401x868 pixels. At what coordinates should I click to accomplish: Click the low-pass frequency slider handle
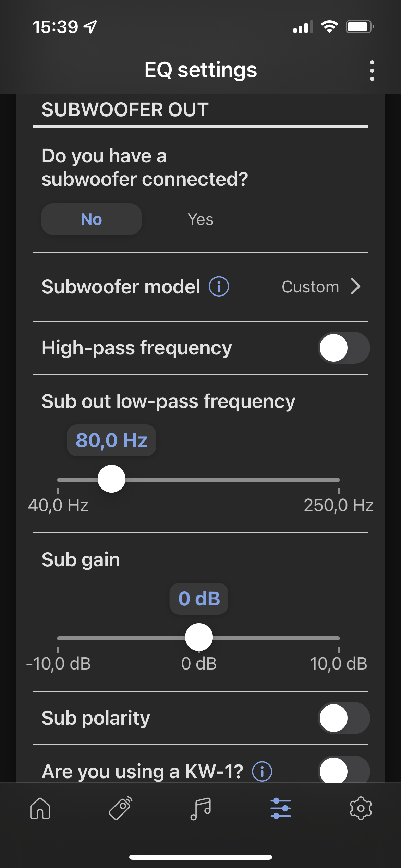(111, 479)
